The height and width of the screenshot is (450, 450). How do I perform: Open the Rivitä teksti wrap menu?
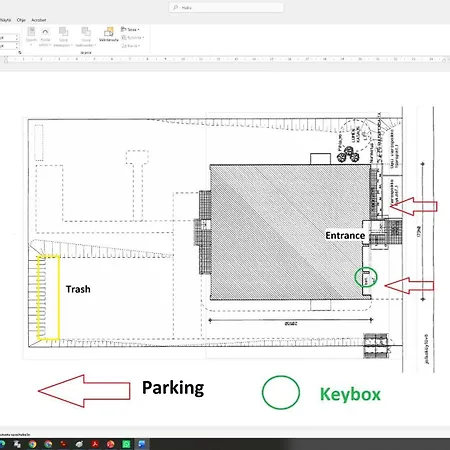(45, 37)
